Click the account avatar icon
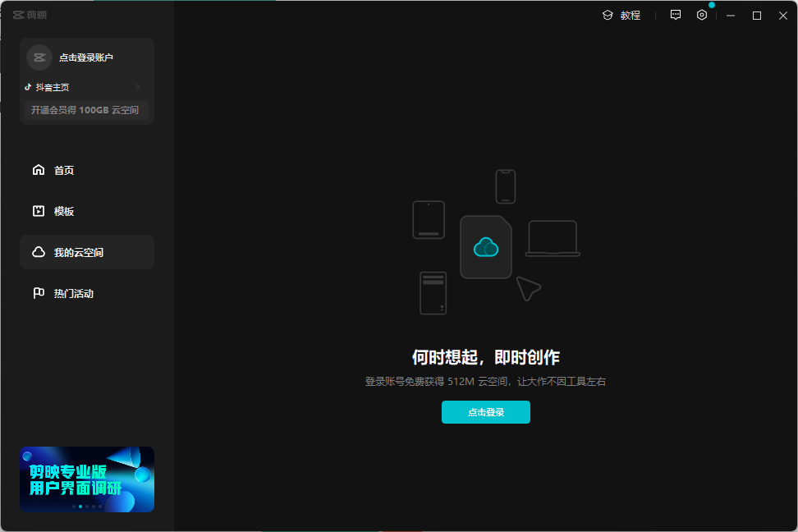This screenshot has width=798, height=532. pos(39,57)
